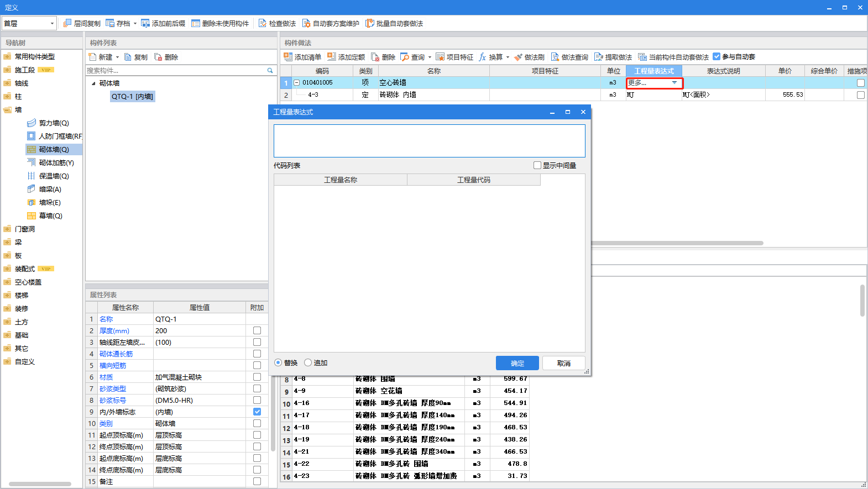Toggle 措施项 checkbox for row 010401005
Image resolution: width=868 pixels, height=489 pixels.
(x=861, y=83)
